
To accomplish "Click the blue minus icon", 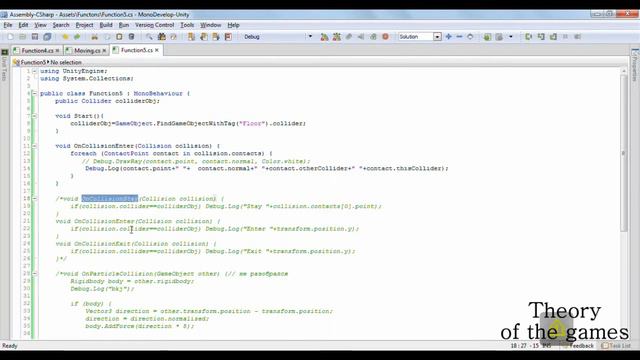I will click(459, 37).
